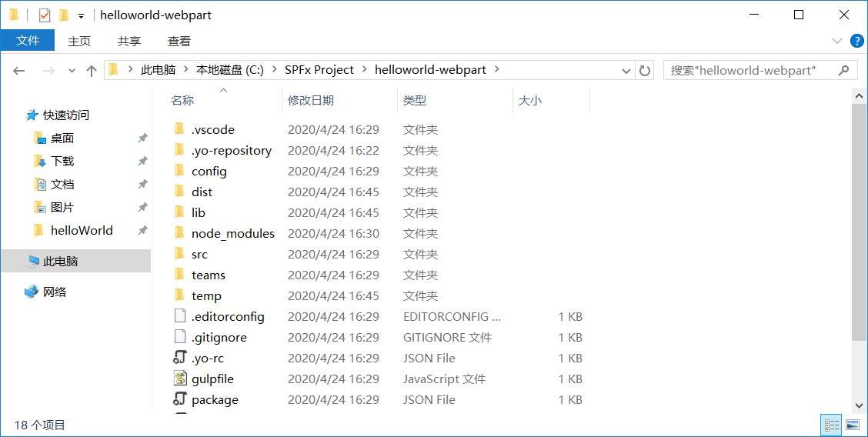
Task: Click the dist folder icon
Action: [179, 192]
